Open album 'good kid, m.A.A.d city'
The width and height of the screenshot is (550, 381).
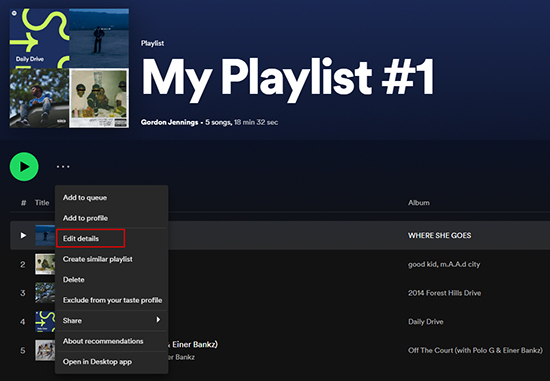tap(444, 264)
